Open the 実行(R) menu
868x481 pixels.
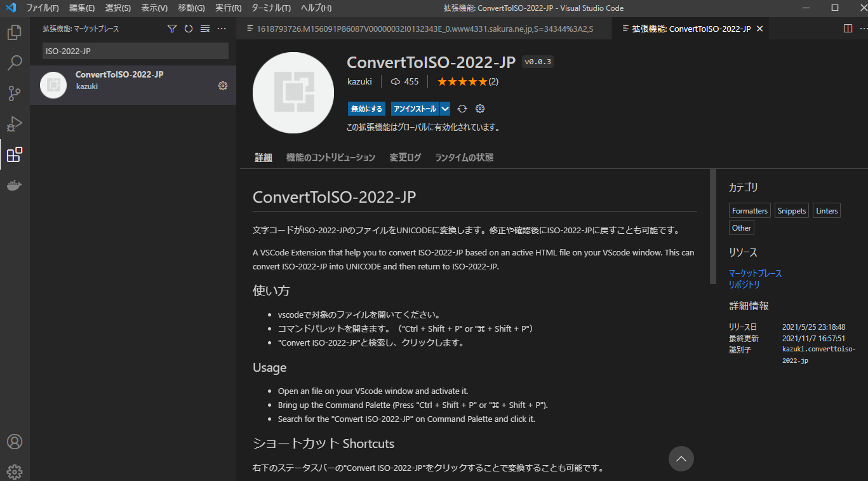[x=229, y=8]
